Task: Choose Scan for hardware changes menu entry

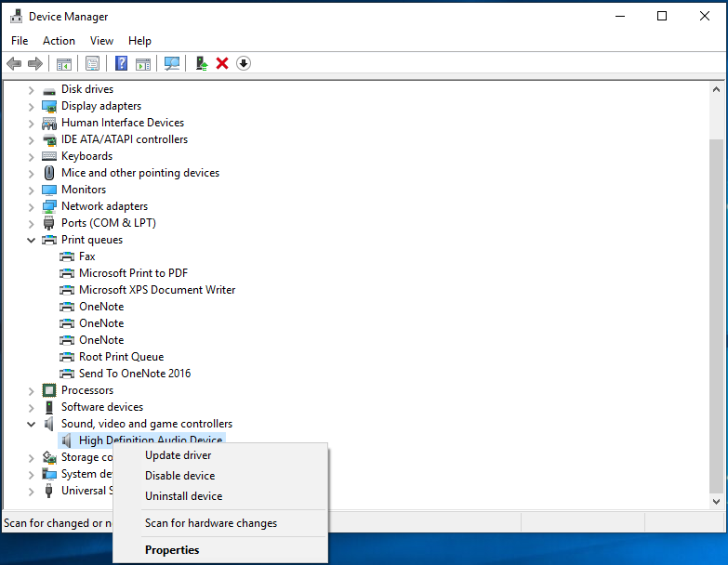Action: tap(220, 523)
